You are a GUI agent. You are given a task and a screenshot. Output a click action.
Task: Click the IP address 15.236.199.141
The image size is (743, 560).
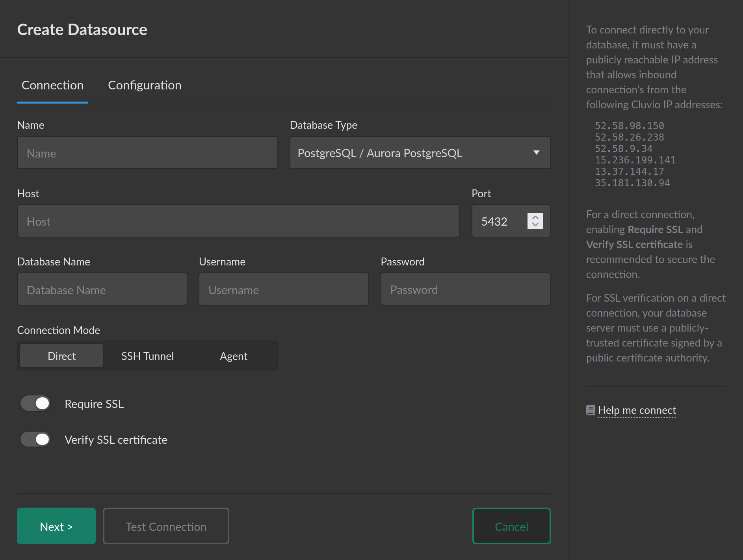[x=635, y=160]
